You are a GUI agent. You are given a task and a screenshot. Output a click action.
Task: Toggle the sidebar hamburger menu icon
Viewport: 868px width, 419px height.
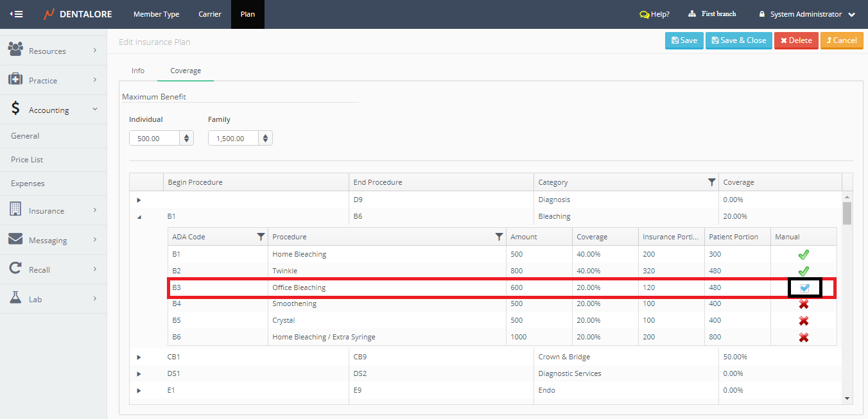pos(16,14)
